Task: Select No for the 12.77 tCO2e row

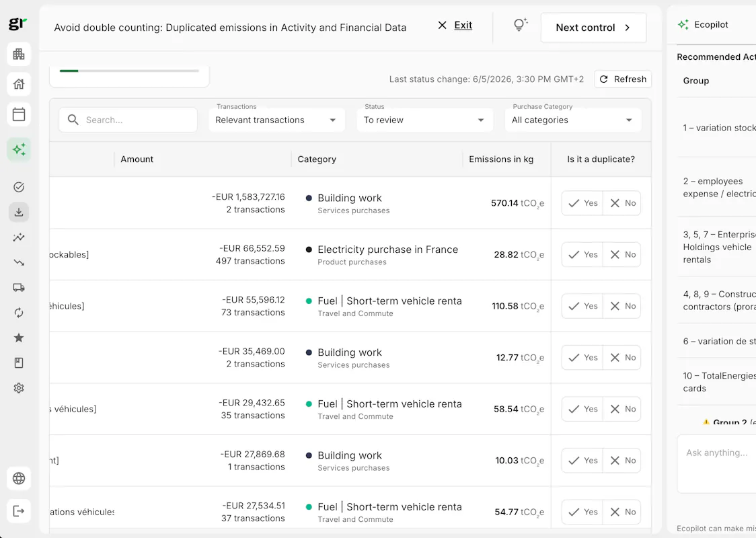Action: click(x=622, y=358)
